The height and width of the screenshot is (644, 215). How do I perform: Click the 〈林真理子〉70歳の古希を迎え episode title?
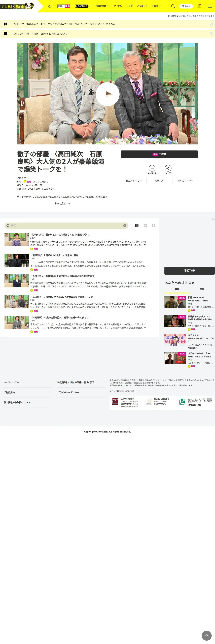coord(61,318)
